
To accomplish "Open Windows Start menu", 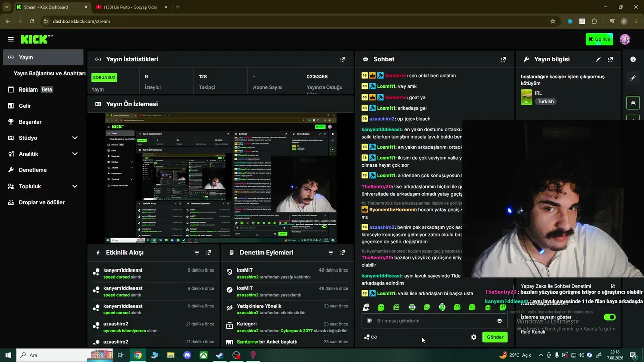I will pyautogui.click(x=8, y=355).
